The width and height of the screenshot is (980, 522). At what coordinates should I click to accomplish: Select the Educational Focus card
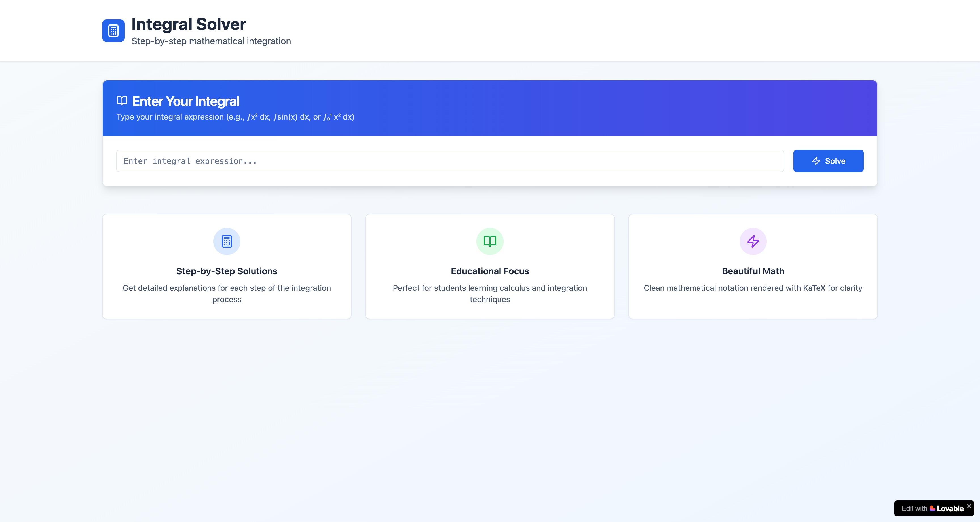pos(490,266)
